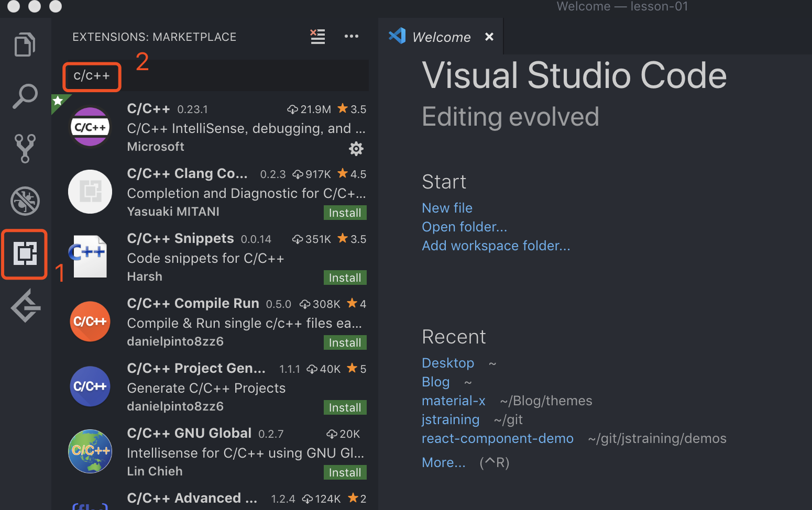Open C/C++ Compile Run extension title

coord(193,303)
